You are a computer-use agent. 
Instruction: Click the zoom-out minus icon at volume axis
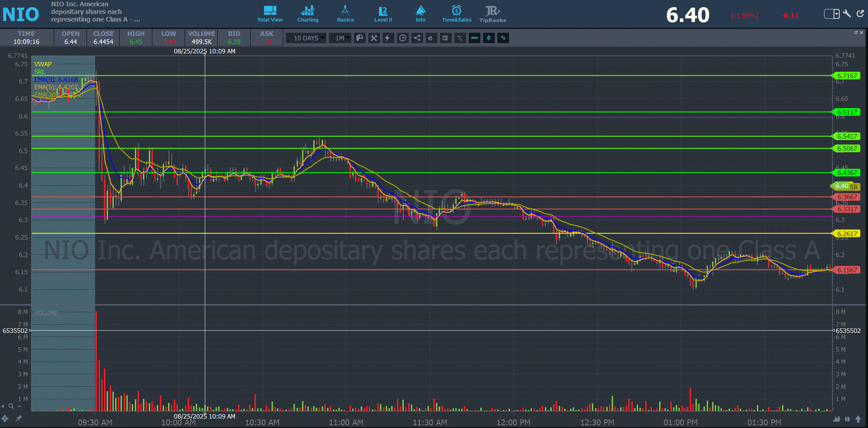[x=19, y=406]
